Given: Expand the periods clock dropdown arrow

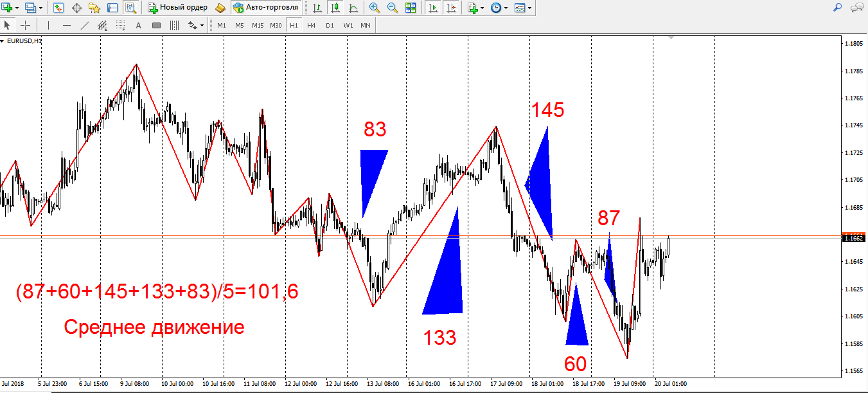Looking at the screenshot, I should coord(506,8).
